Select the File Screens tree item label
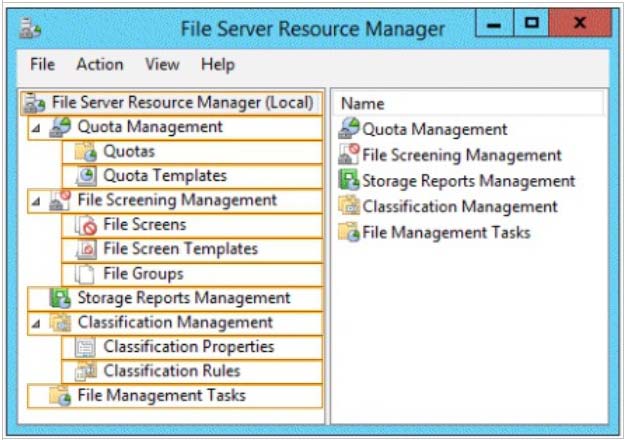Viewport: 625px width, 440px height. (145, 225)
